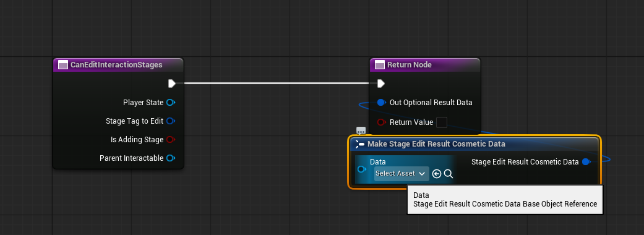Open the Select Asset dropdown on Data
The width and height of the screenshot is (644, 235).
[401, 174]
